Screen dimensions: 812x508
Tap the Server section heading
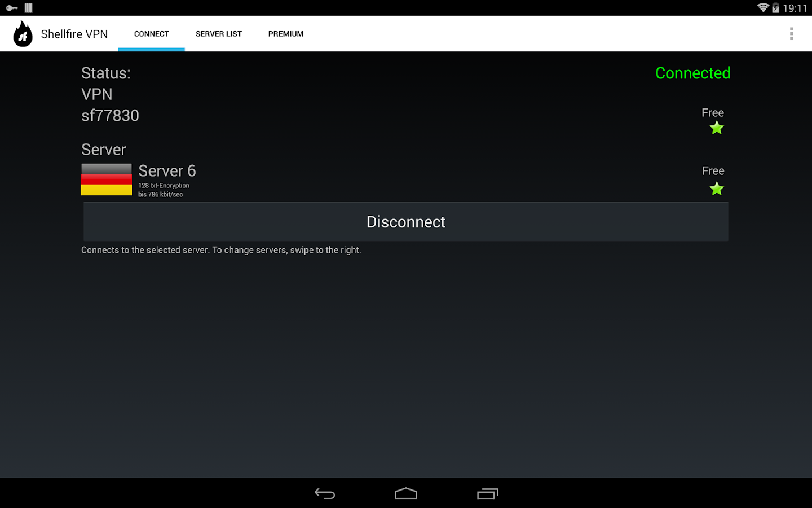coord(104,150)
